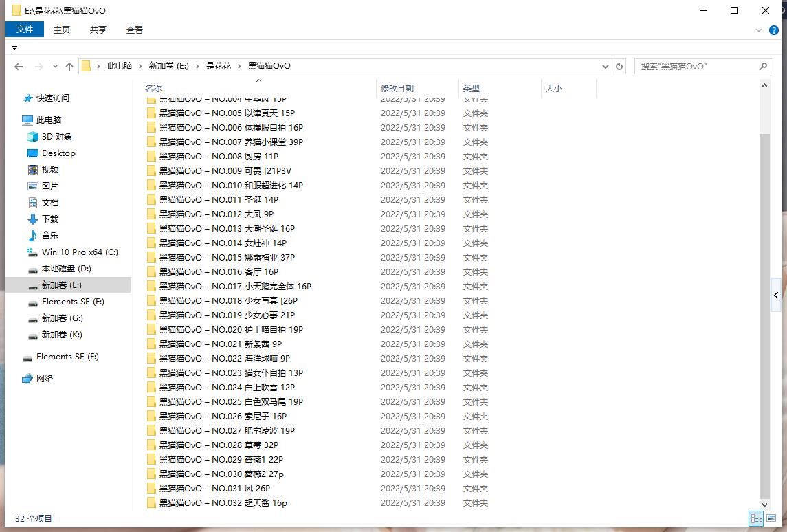Click scroll up arrow of file list

click(764, 86)
